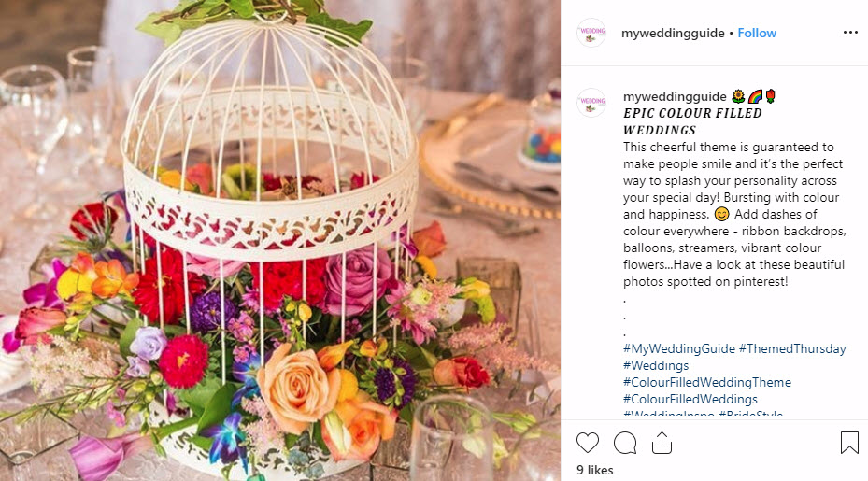Open the three-dot more options menu

pyautogui.click(x=850, y=33)
